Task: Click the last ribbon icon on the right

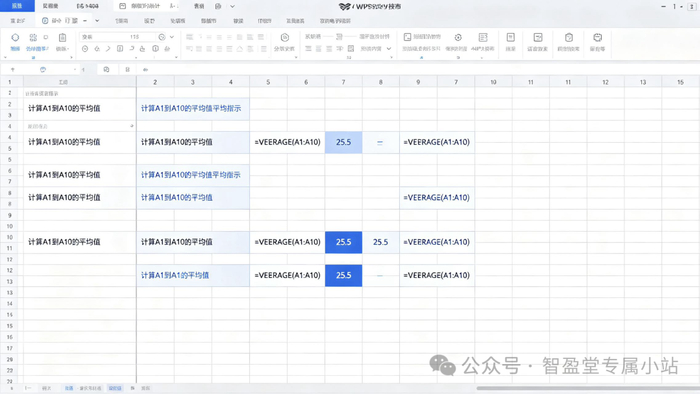Action: pyautogui.click(x=598, y=37)
